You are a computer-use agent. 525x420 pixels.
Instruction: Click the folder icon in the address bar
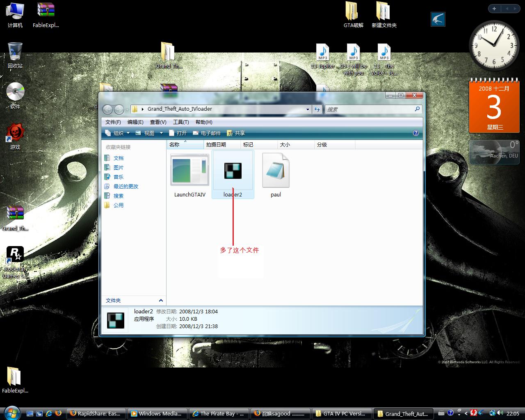(x=135, y=109)
